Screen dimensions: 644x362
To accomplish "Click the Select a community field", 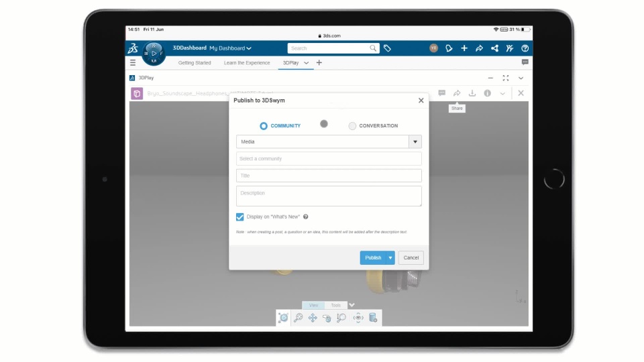I will 329,158.
